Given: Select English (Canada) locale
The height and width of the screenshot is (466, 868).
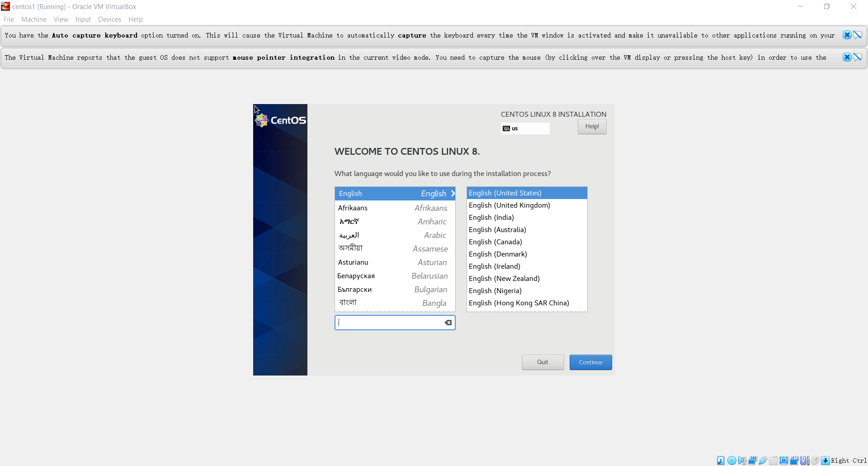Looking at the screenshot, I should pyautogui.click(x=527, y=242).
